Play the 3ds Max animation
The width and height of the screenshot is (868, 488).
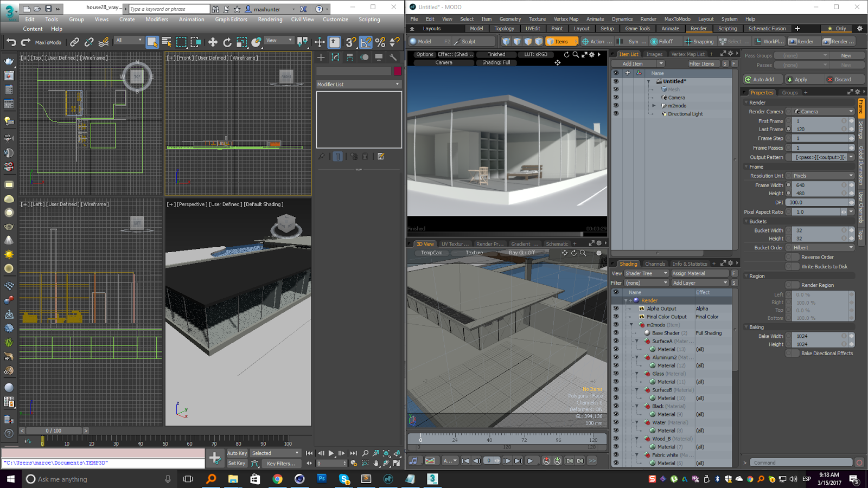(331, 453)
